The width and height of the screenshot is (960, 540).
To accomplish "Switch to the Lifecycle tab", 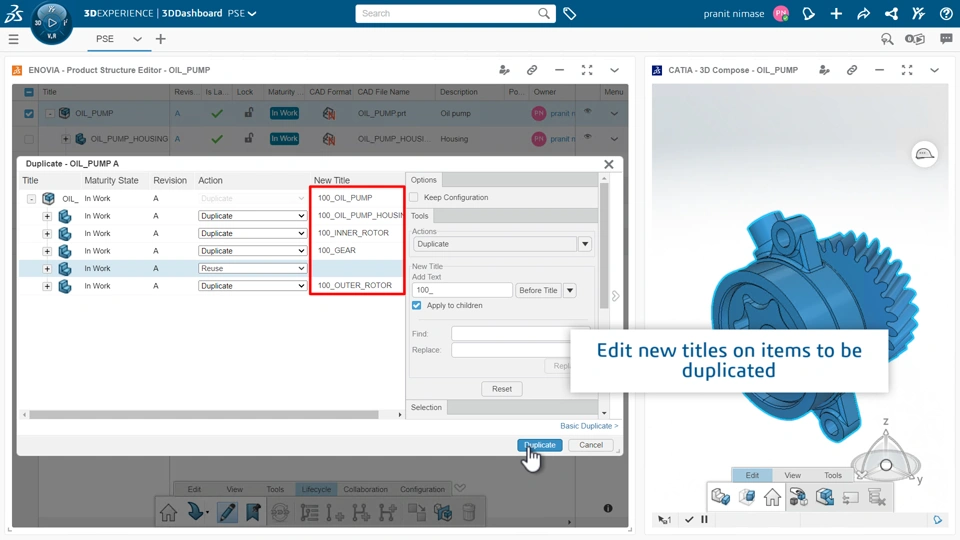I will click(316, 489).
